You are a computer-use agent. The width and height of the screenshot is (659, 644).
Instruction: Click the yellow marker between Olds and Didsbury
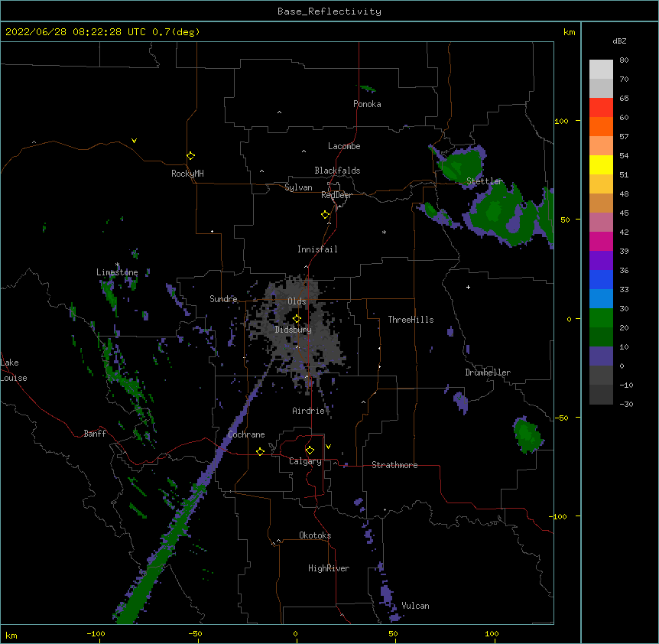coord(297,319)
